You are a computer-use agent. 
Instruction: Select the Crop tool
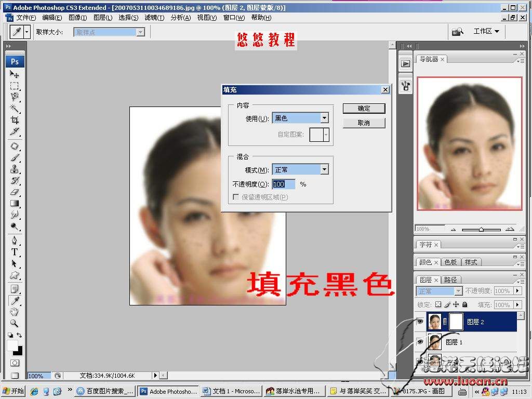[14, 120]
